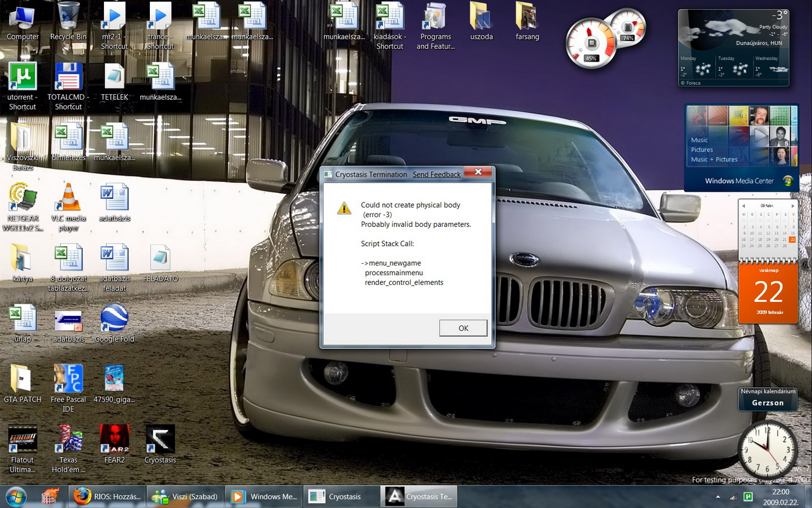Select the utorrent Shortcut icon
The width and height of the screenshot is (812, 508).
coord(22,86)
